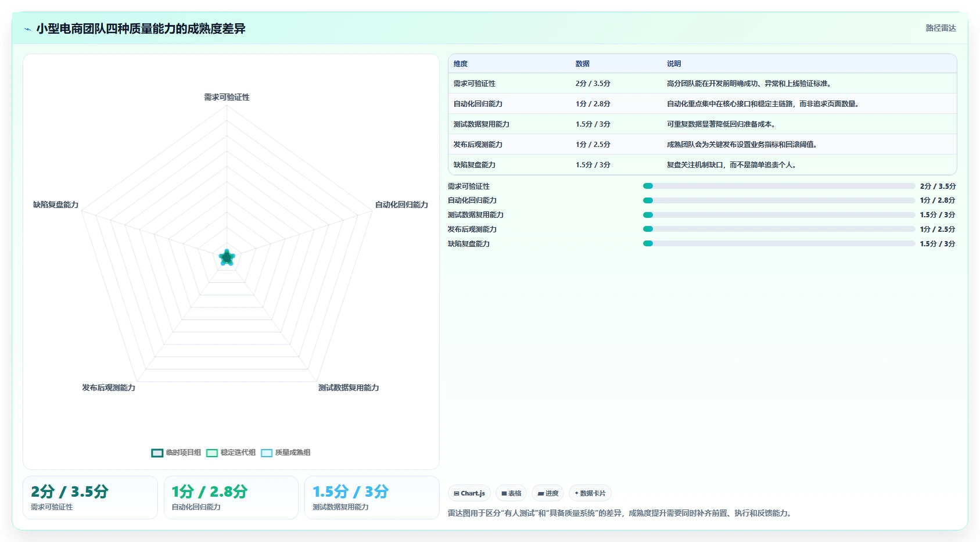The height and width of the screenshot is (542, 980).
Task: Click the radar axis label 缺陷复盘能力
Action: point(56,204)
